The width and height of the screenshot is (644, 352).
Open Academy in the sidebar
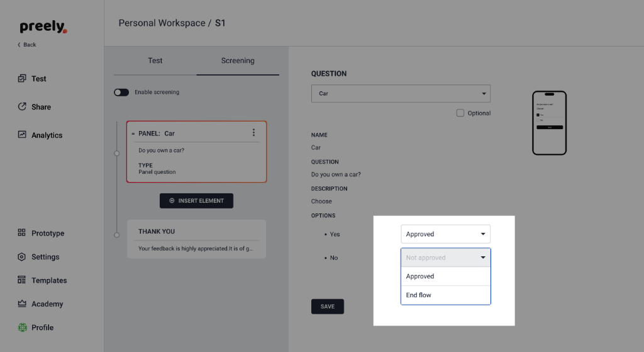[x=40, y=304]
